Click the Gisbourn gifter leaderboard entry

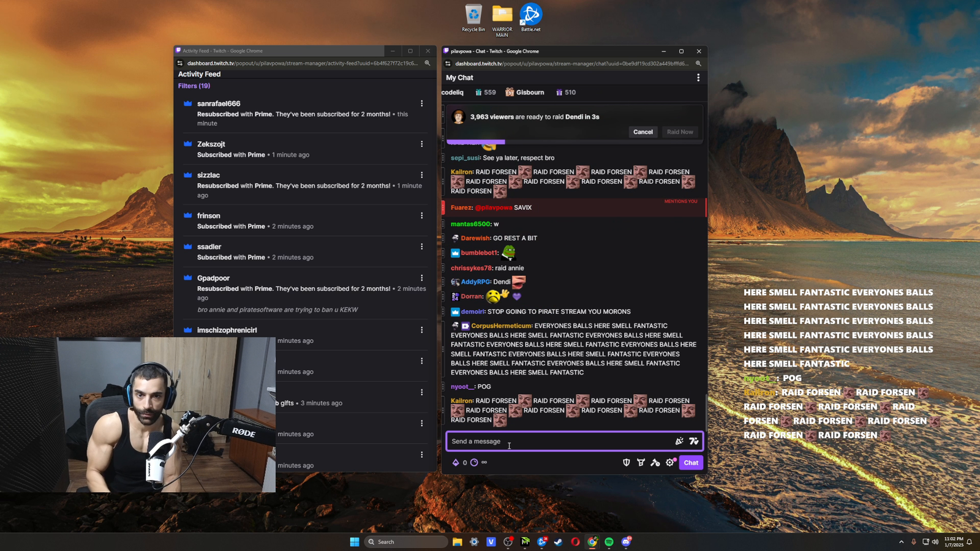tap(525, 92)
